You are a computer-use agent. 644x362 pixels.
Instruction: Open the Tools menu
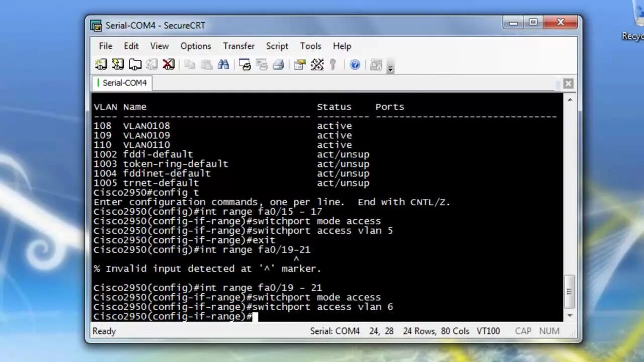coord(310,46)
